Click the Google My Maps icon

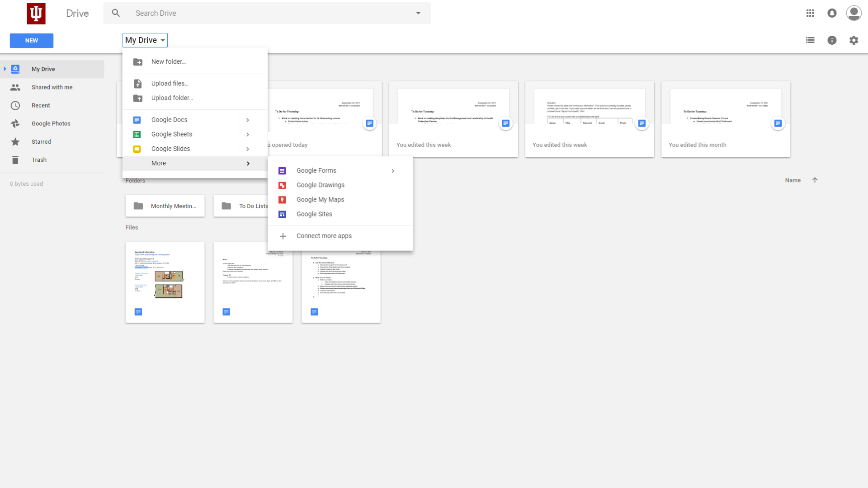coord(282,199)
